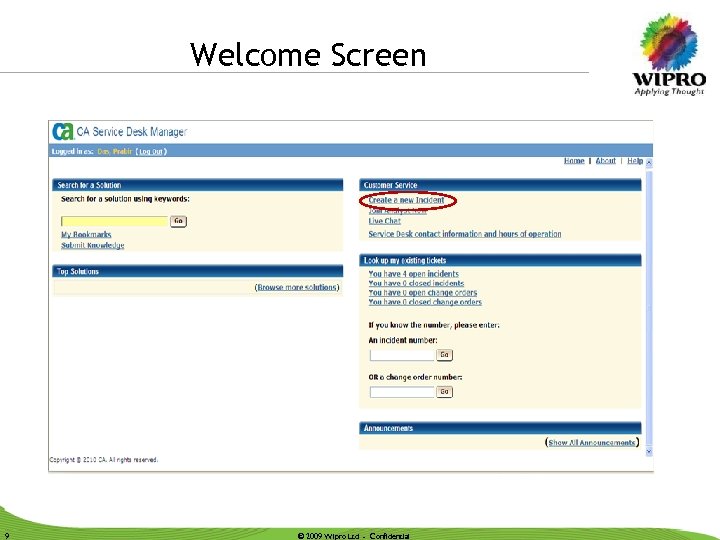720x540 pixels.
Task: Focus the solution keyword search field
Action: coord(115,221)
